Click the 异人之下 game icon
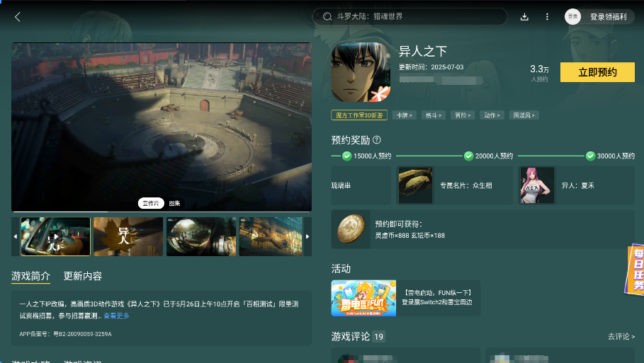The image size is (644, 363). (361, 72)
